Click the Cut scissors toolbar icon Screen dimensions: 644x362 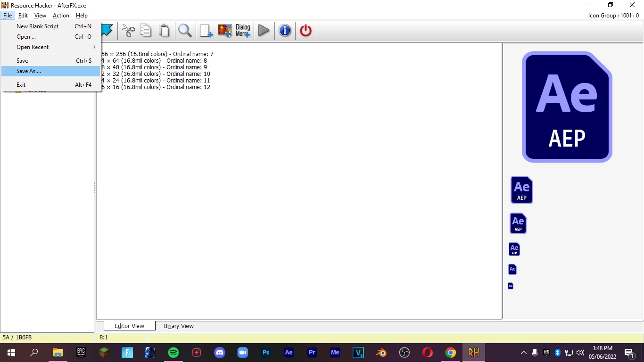[x=128, y=31]
